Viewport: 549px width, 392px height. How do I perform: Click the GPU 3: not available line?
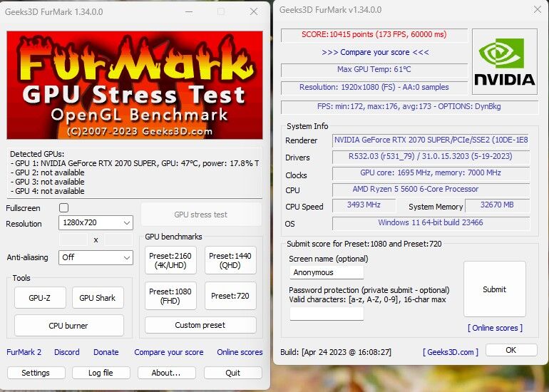click(47, 182)
